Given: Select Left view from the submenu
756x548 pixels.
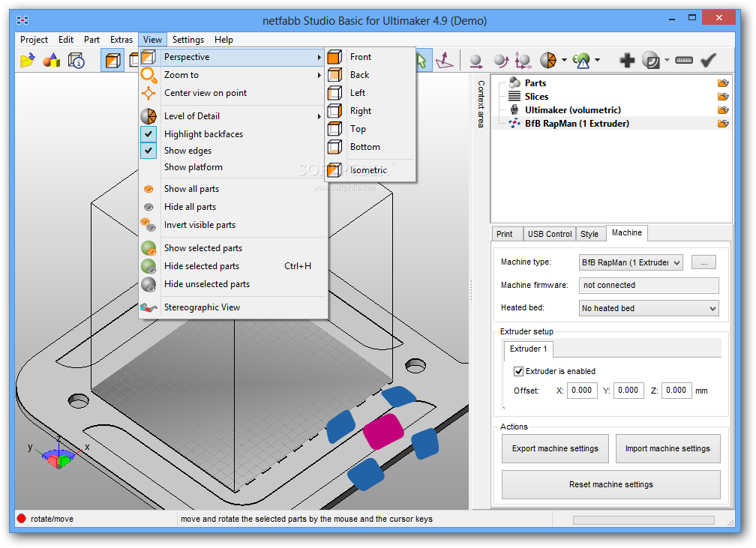Looking at the screenshot, I should 370,92.
